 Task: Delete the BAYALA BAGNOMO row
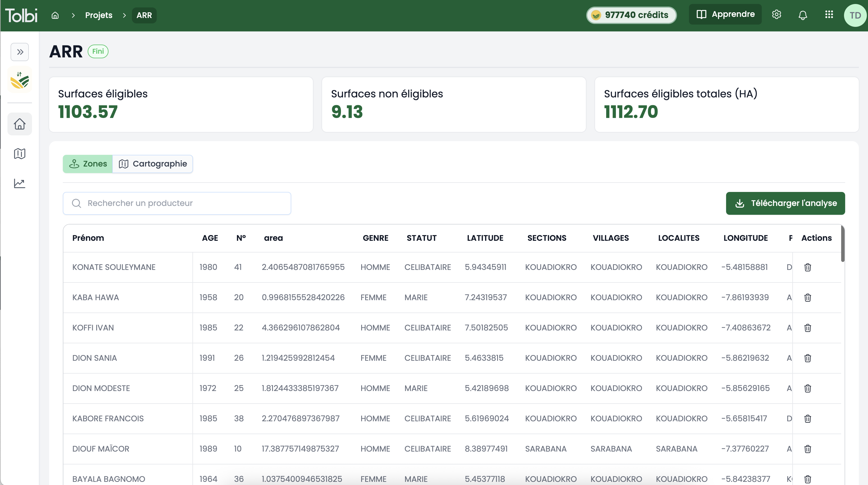pyautogui.click(x=808, y=479)
